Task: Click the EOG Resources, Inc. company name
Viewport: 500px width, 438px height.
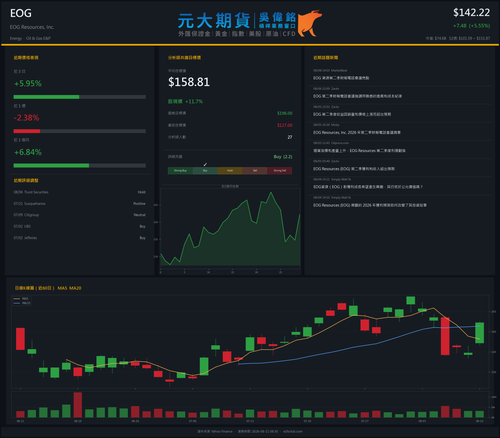Action: tap(32, 27)
